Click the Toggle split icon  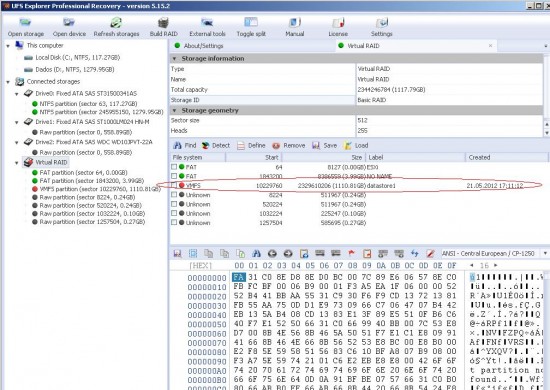click(251, 22)
